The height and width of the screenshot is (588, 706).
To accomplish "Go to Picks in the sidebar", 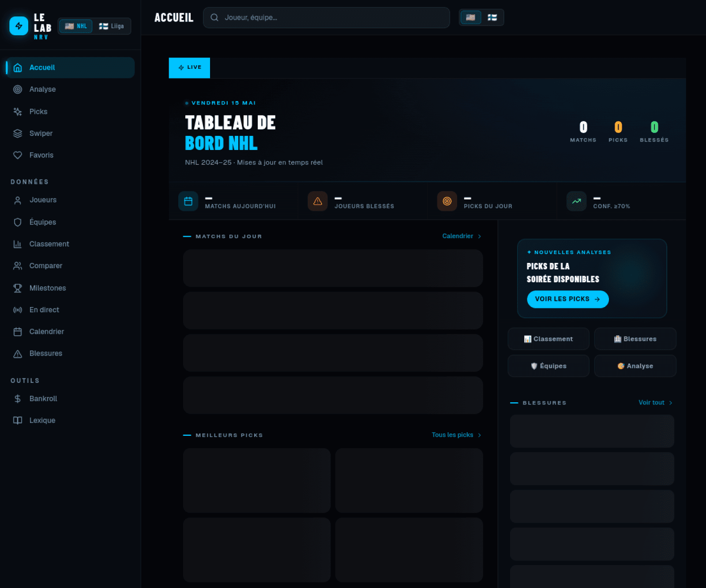I will 70,112.
